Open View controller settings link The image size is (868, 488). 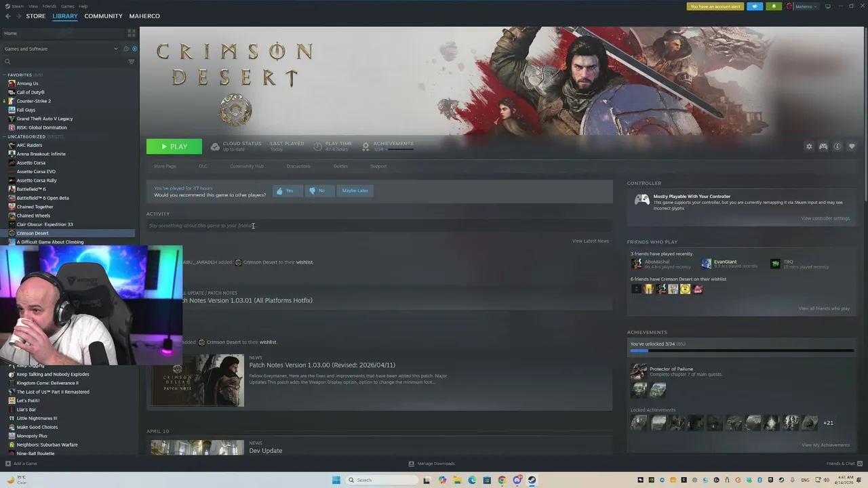tap(825, 218)
